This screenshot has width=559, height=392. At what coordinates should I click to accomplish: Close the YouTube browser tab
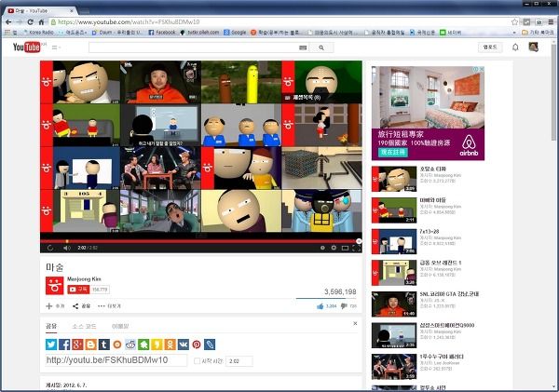(x=72, y=10)
